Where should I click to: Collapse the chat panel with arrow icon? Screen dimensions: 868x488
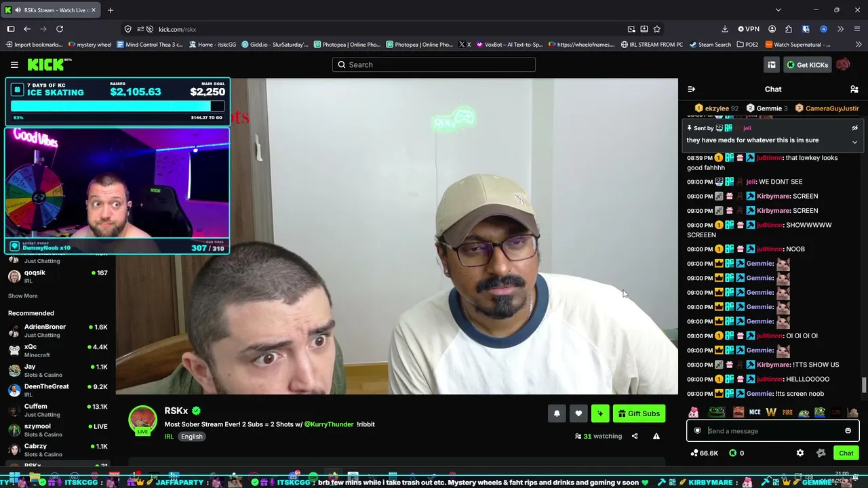(691, 89)
